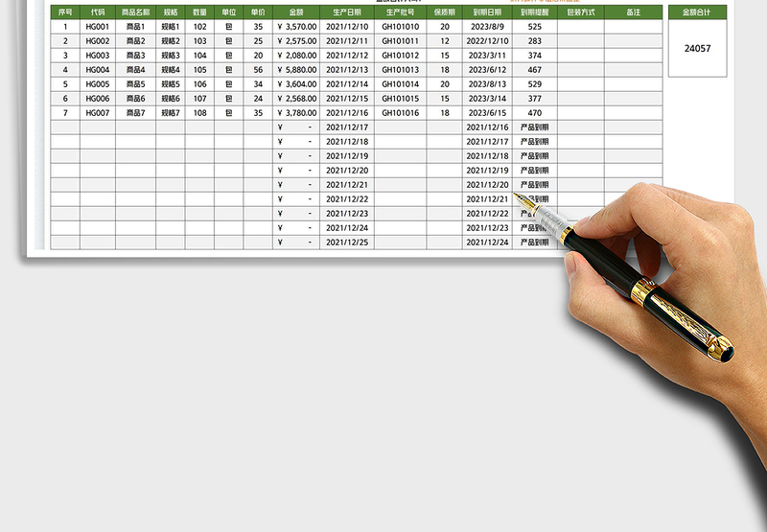
Task: Select the 生产批号 header cell
Action: point(400,12)
